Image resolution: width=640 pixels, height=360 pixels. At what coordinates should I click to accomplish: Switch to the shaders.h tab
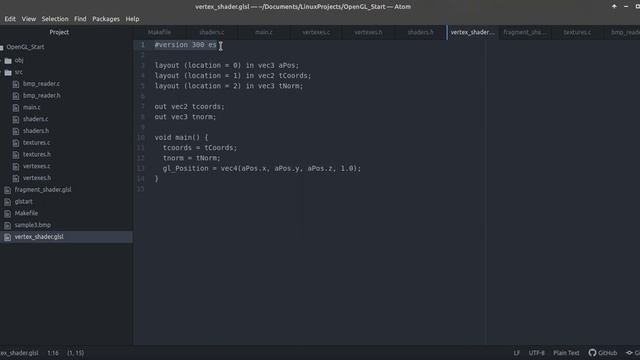coord(420,32)
